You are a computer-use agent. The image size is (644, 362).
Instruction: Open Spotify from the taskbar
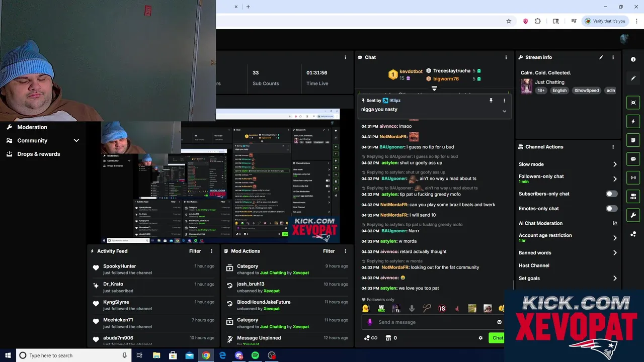[255, 355]
